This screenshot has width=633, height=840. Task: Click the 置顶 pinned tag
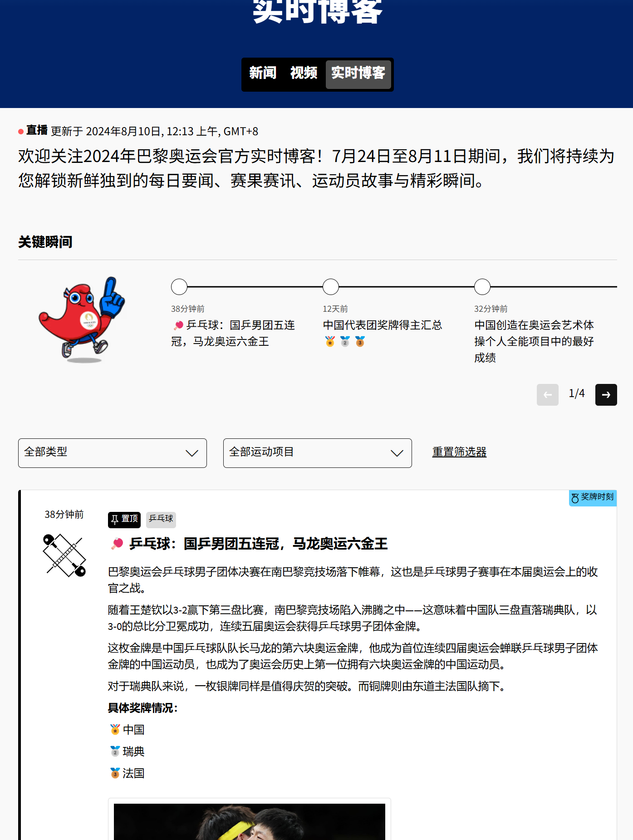click(124, 519)
